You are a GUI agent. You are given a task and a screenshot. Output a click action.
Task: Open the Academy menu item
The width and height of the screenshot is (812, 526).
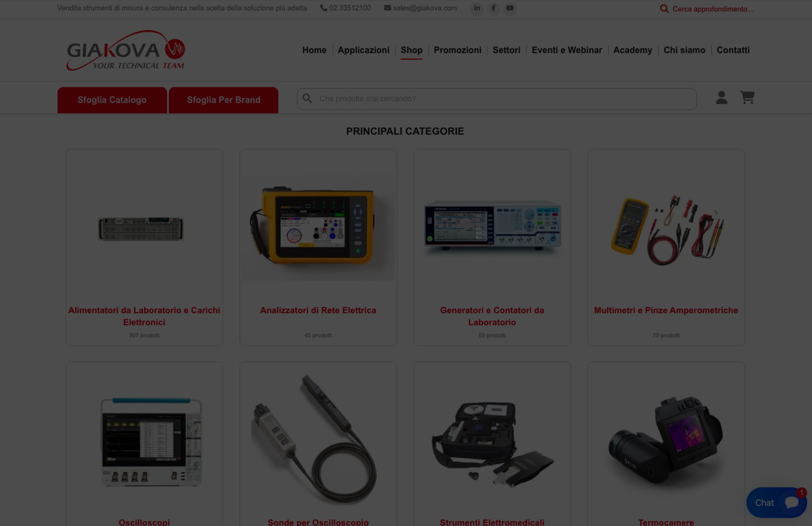click(632, 50)
